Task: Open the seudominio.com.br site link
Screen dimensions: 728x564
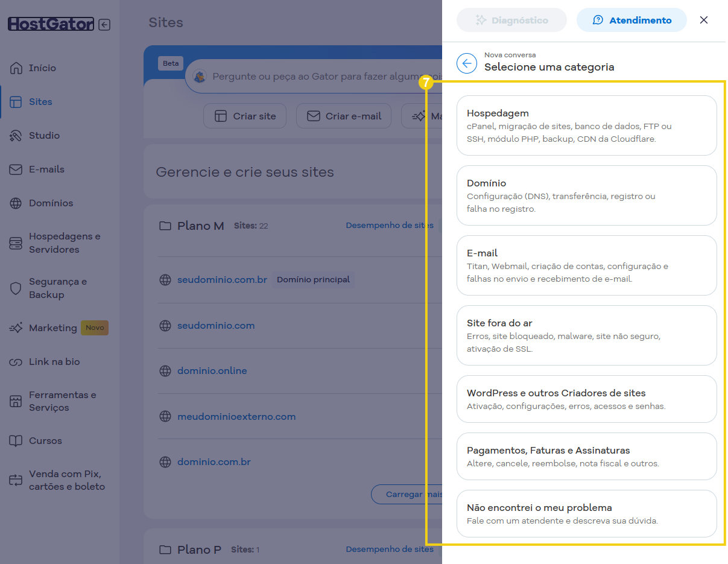Action: coord(222,280)
